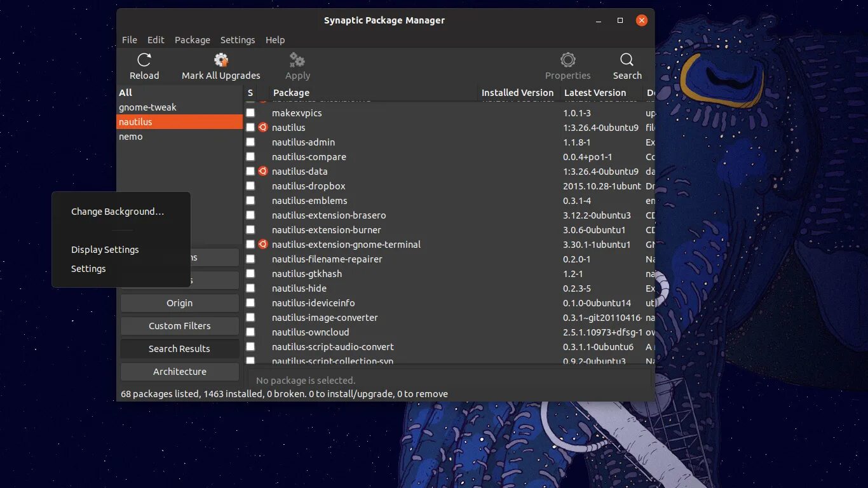This screenshot has width=868, height=488.
Task: Close the Synaptic Package Manager window
Action: 642,20
